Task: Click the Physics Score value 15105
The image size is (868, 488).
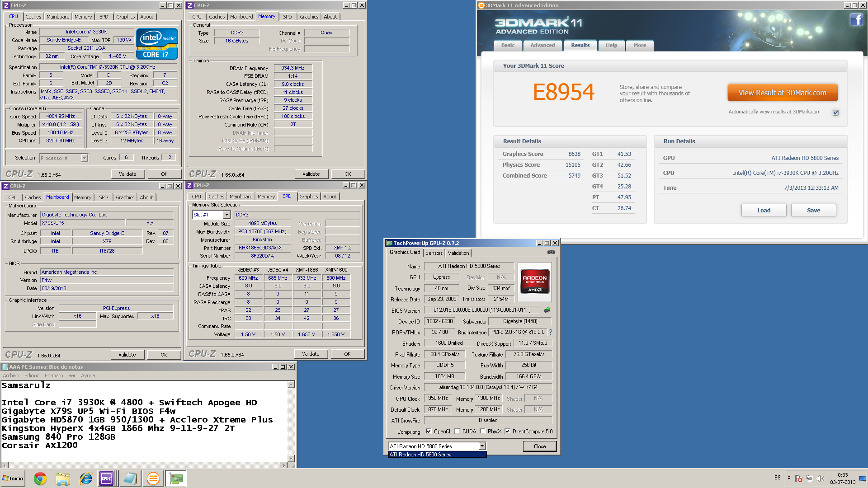Action: pyautogui.click(x=573, y=165)
